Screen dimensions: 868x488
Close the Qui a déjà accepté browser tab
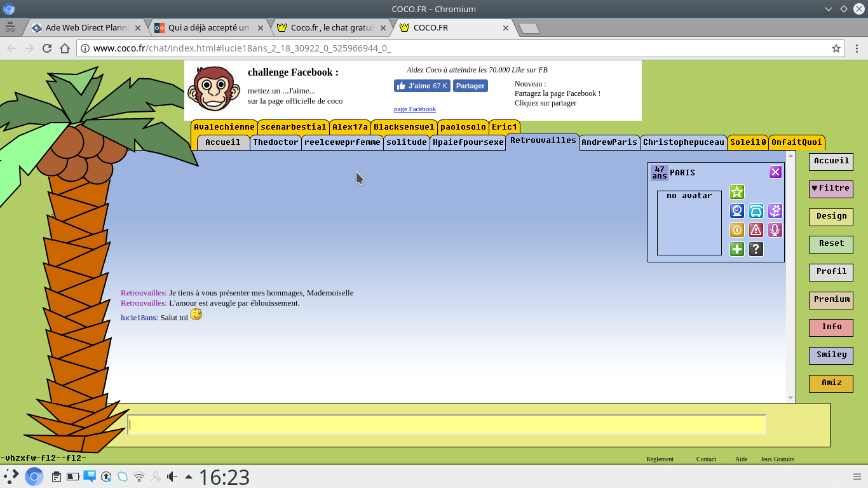(x=261, y=28)
